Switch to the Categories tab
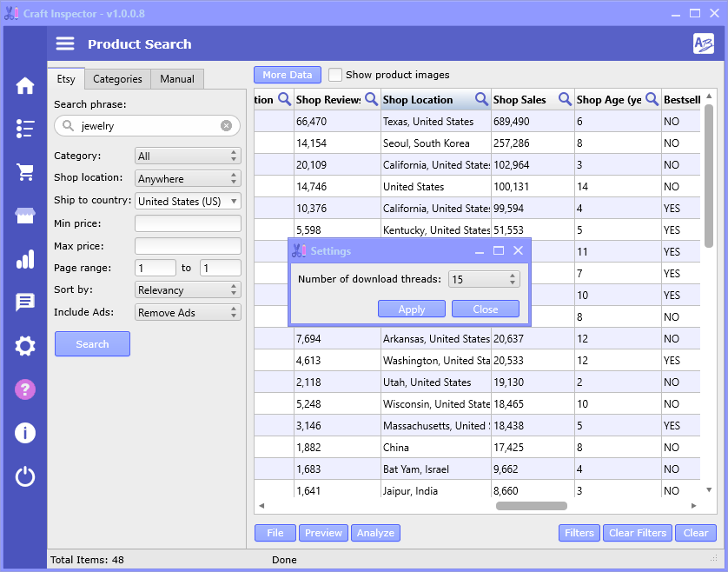This screenshot has height=572, width=728. [117, 79]
